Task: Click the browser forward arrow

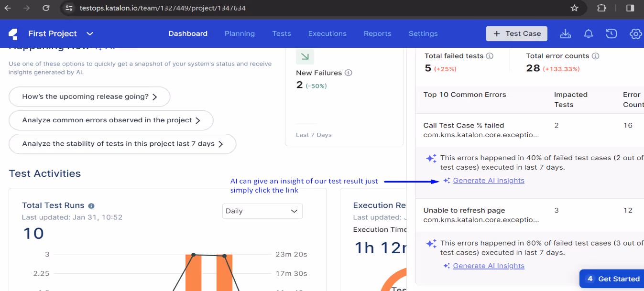Action: coord(27,8)
